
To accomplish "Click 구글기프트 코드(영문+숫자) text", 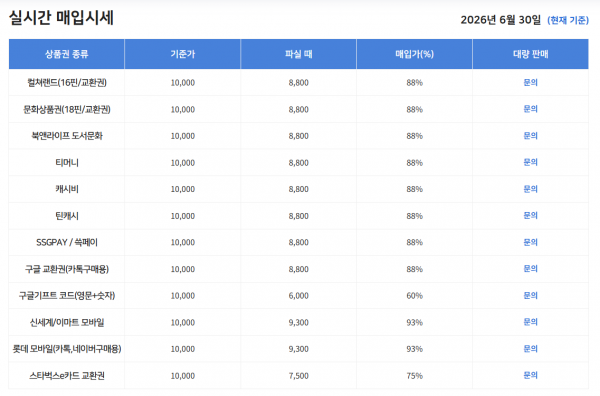I will [67, 295].
